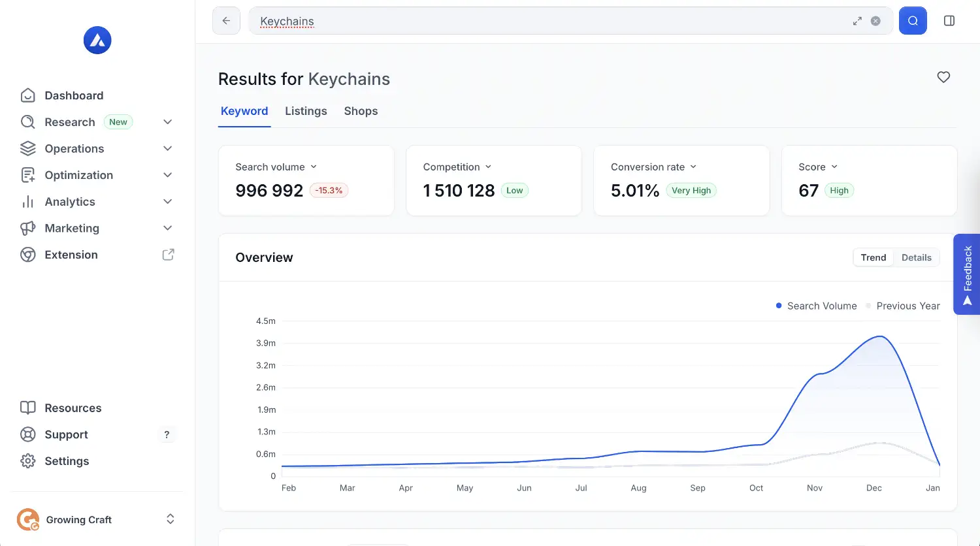Switch Overview to Details view
This screenshot has width=980, height=546.
point(917,257)
